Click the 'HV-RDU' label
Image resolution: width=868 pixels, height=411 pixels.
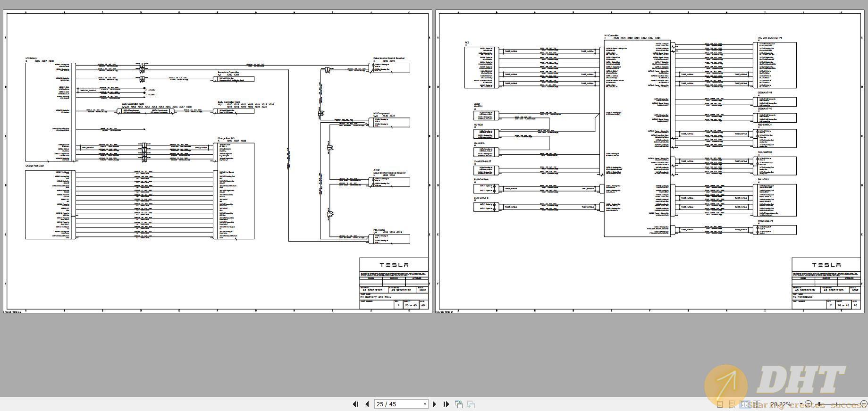(x=478, y=125)
